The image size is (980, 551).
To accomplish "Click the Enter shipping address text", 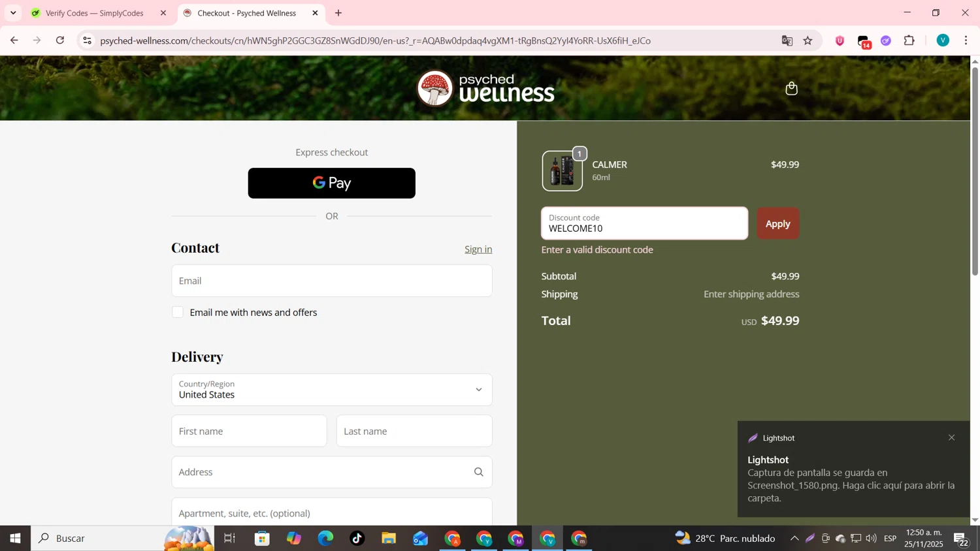I will 751,294.
